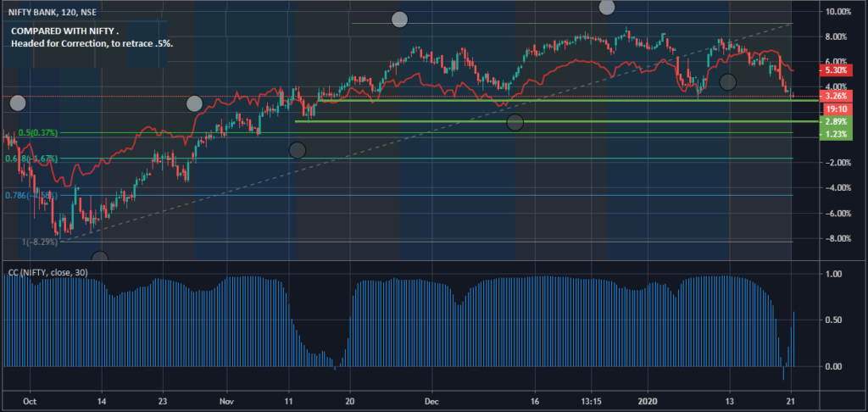
Task: Click the -8.00% price axis label
Action: tap(838, 239)
